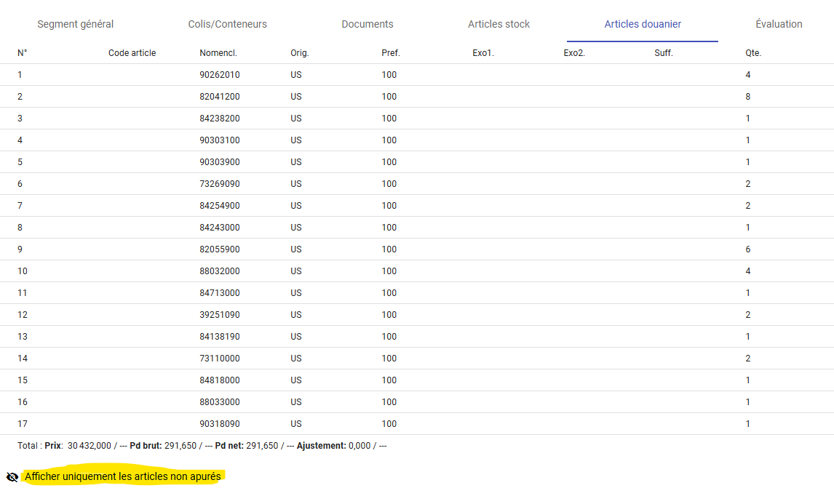Click the Nomencl. column header
Viewport: 834px width, 504px height.
218,53
